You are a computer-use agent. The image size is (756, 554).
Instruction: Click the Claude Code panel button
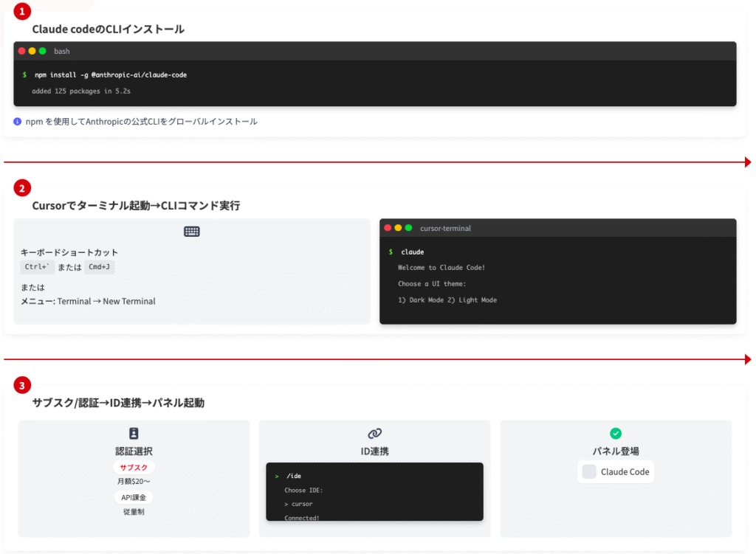616,471
